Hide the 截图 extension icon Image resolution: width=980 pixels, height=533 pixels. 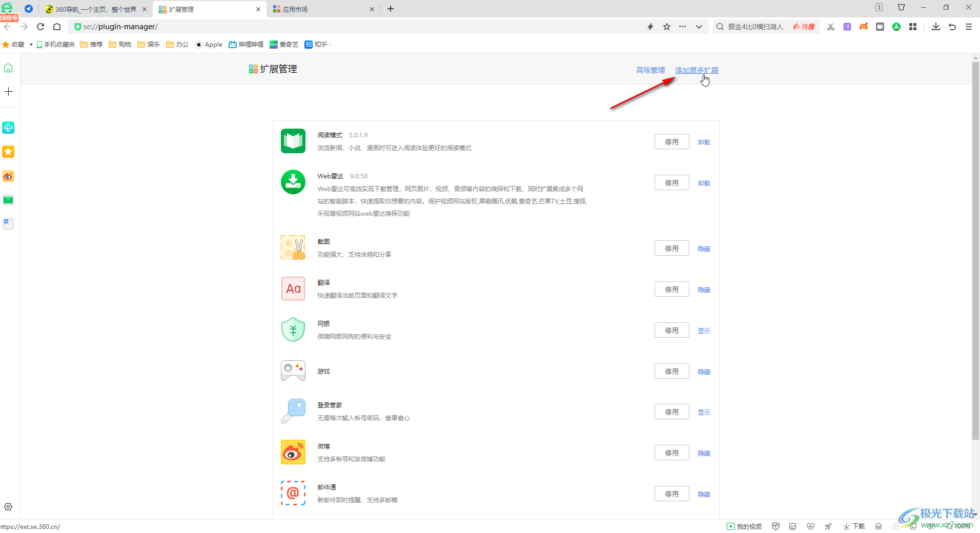[x=704, y=249]
